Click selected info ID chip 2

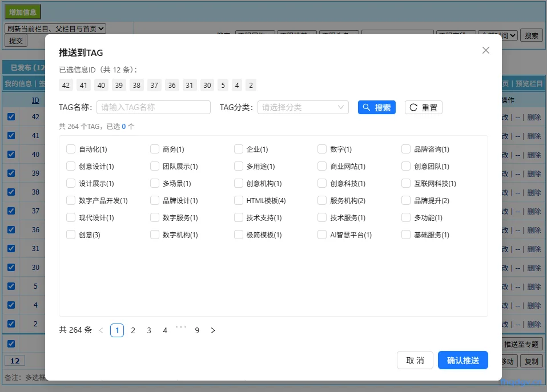[x=251, y=85]
